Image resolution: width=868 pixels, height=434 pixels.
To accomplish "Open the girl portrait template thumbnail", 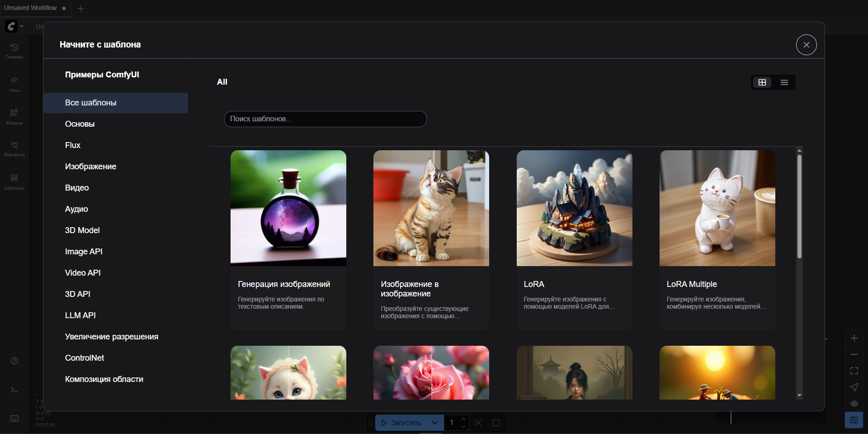I will point(574,373).
